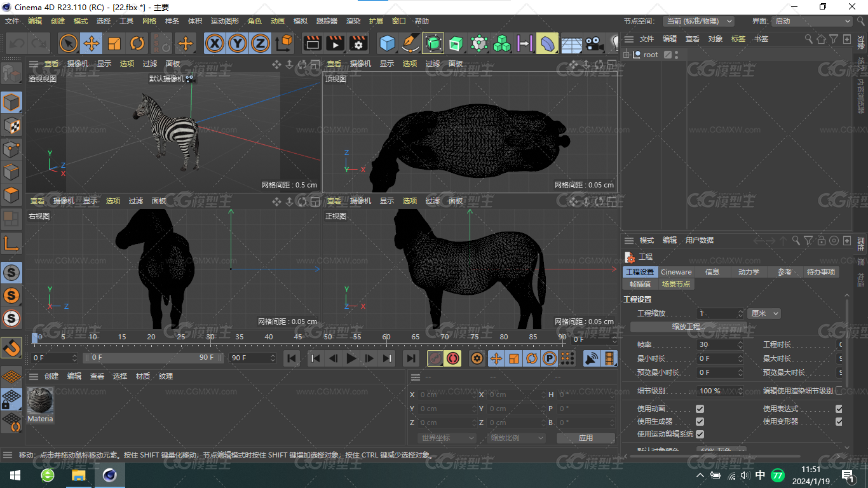
Task: Switch to the 动力学 tab
Action: pos(749,272)
